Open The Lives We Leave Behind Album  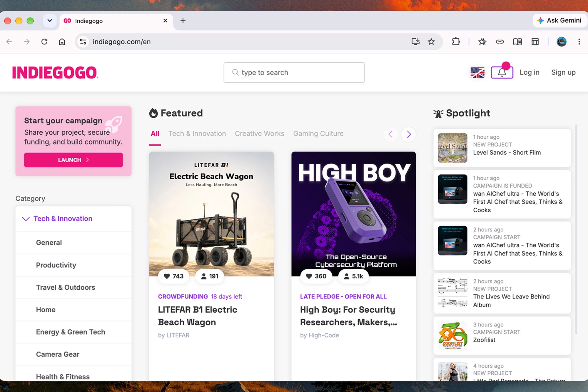[502, 293]
